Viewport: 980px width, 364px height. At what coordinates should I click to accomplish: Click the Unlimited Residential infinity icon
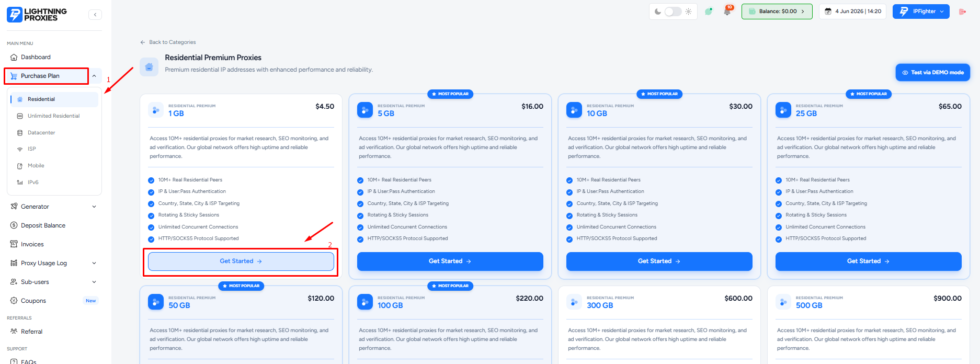[x=20, y=116]
